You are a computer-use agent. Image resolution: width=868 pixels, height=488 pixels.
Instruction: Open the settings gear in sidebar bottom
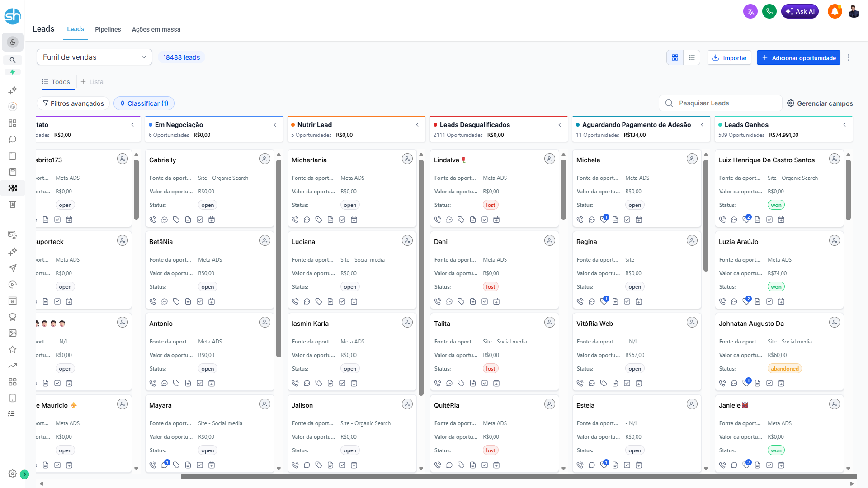(12, 474)
